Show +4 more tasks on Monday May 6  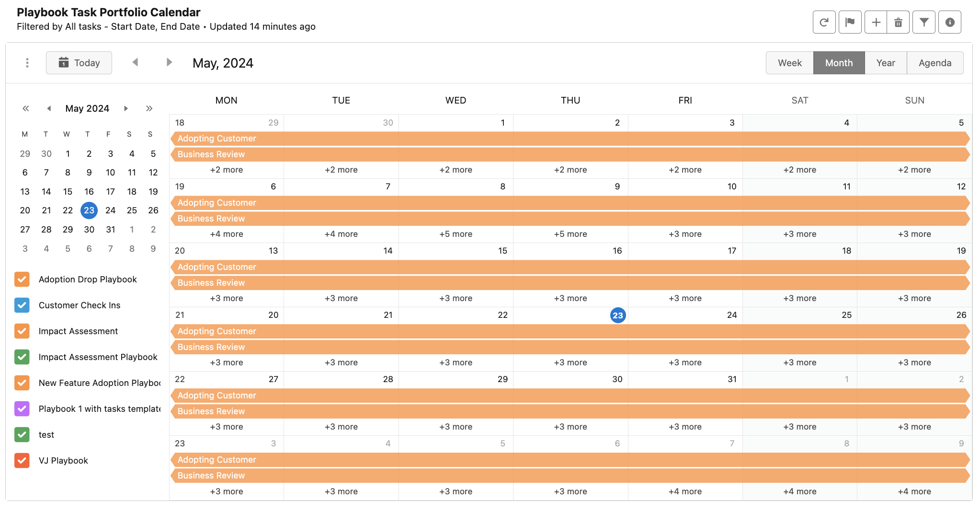(226, 234)
